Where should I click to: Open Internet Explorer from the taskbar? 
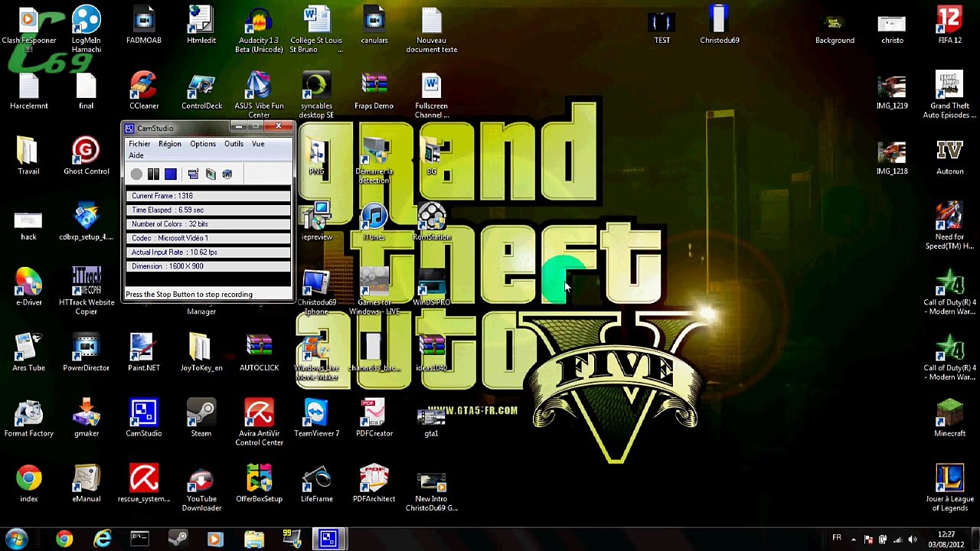point(102,540)
